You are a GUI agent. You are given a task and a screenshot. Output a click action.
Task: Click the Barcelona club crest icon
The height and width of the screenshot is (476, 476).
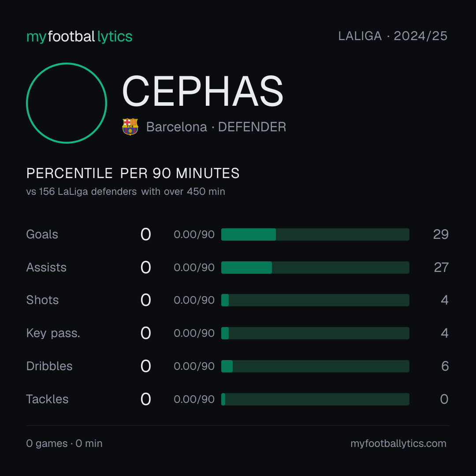tap(130, 126)
